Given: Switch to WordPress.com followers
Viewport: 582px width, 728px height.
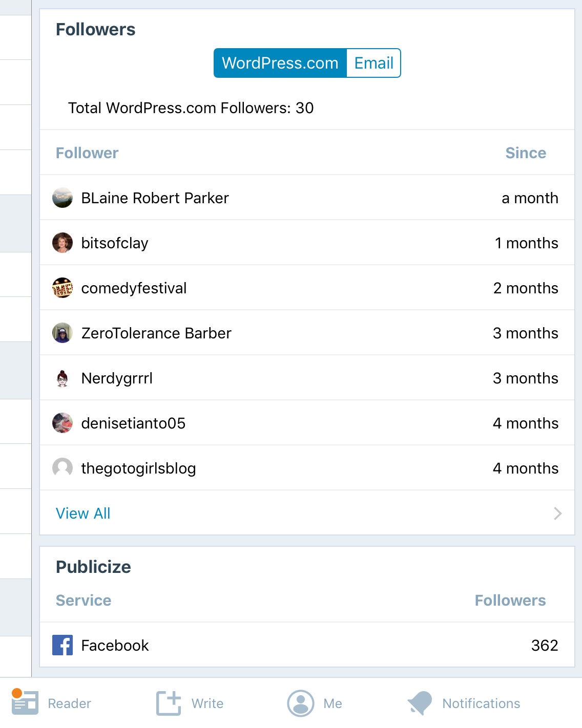Looking at the screenshot, I should click(280, 63).
